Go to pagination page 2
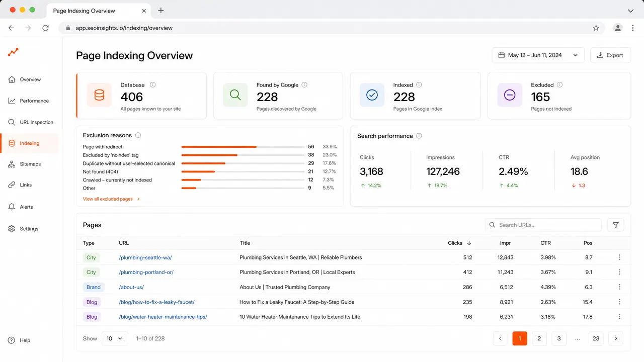 coord(539,338)
